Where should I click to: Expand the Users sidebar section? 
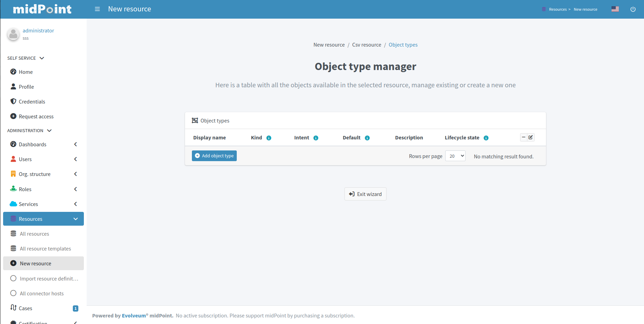pos(75,159)
